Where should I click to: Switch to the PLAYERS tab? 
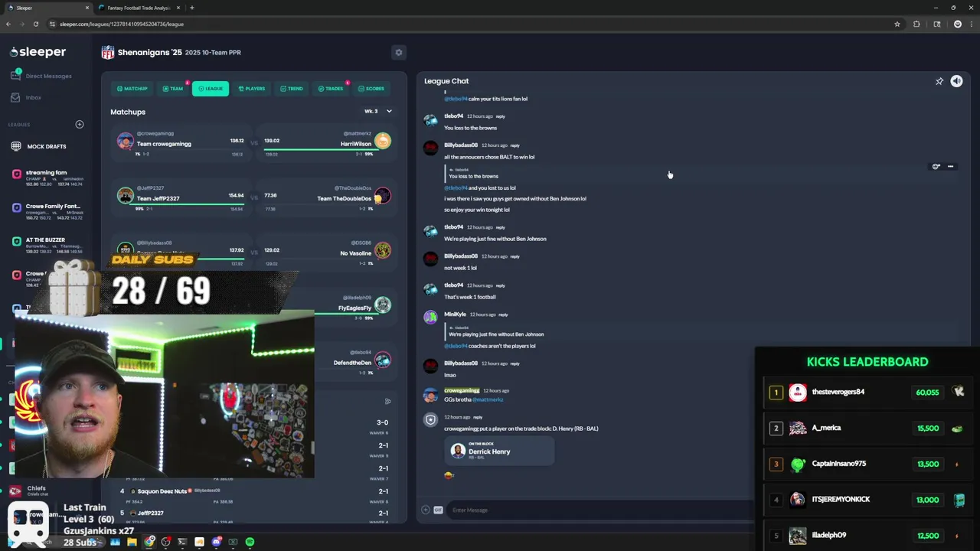click(251, 89)
